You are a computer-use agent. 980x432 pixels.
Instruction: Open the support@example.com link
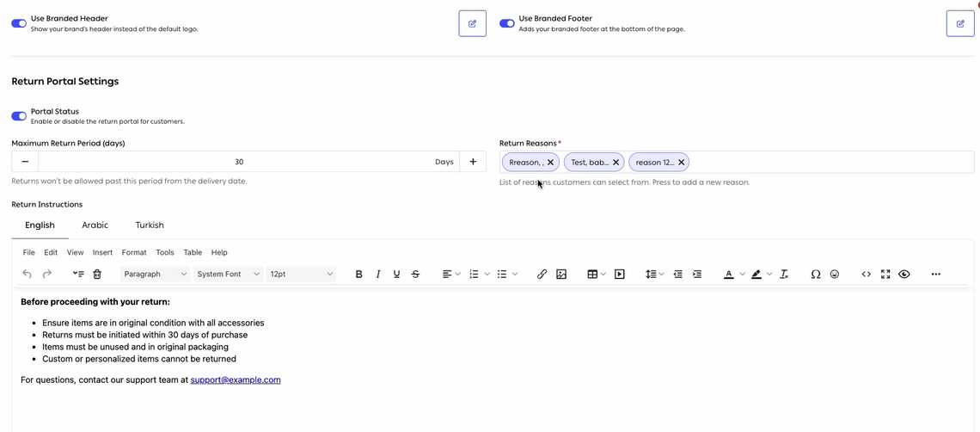[236, 380]
